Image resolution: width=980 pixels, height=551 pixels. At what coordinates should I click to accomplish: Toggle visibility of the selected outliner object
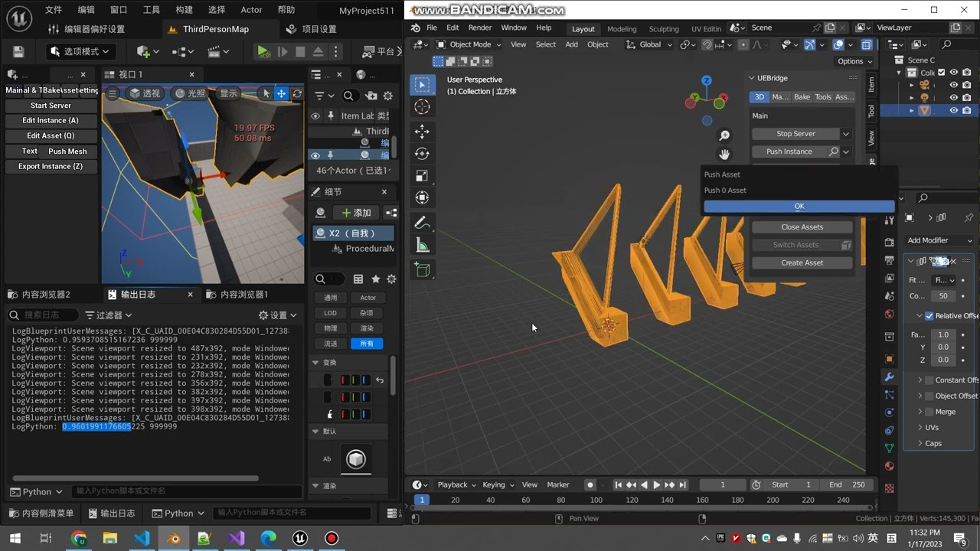coord(954,110)
